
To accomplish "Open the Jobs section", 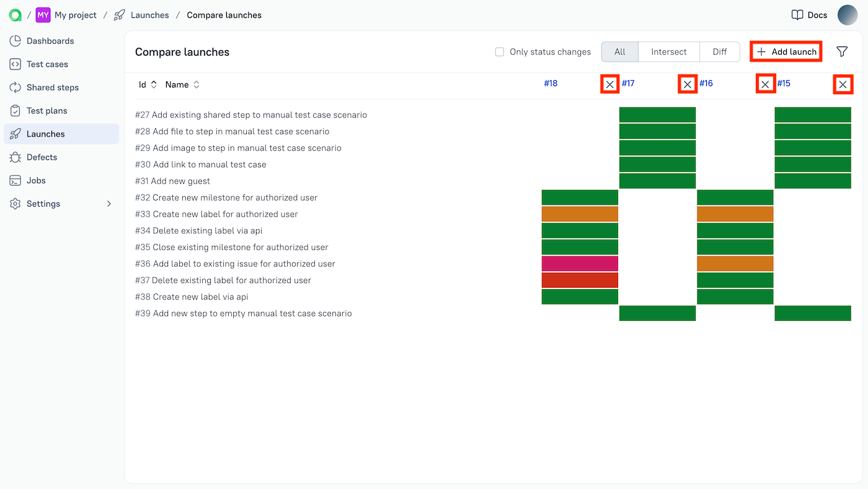I will click(37, 180).
